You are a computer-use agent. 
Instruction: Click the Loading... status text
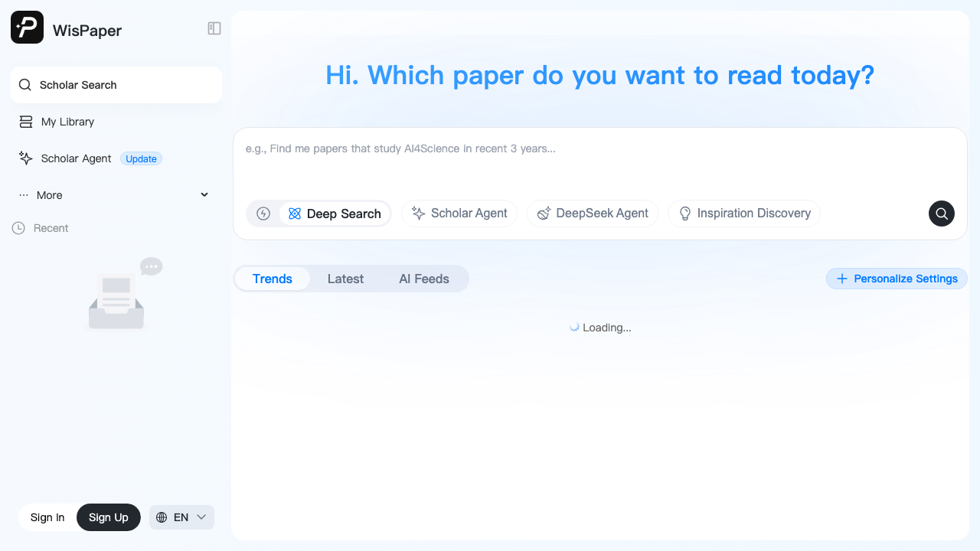606,328
